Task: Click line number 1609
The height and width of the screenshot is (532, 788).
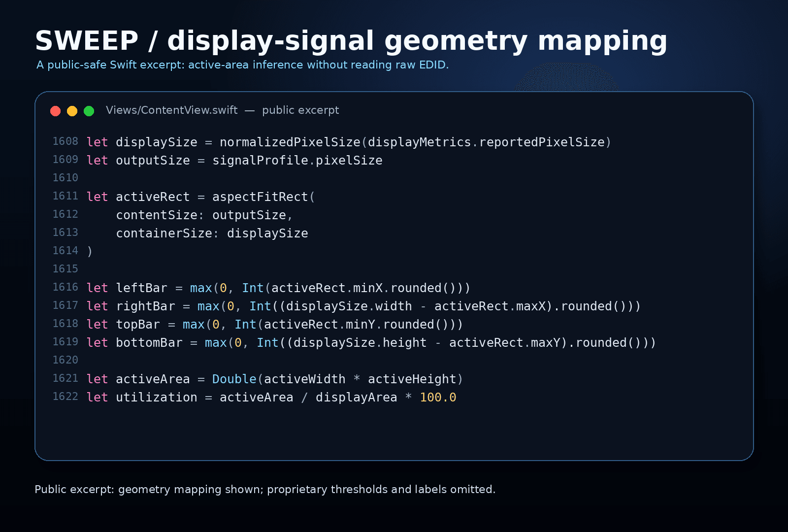Action: [66, 160]
